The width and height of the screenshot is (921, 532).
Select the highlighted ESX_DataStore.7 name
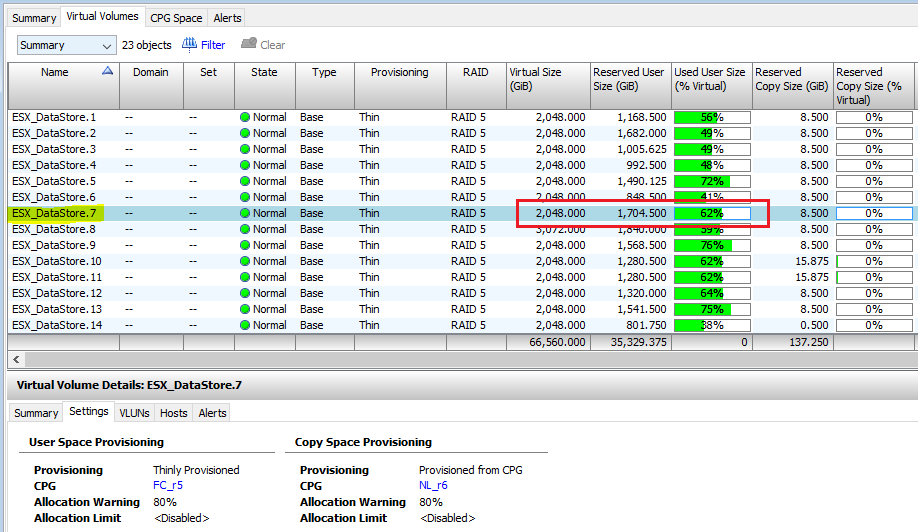click(x=56, y=213)
